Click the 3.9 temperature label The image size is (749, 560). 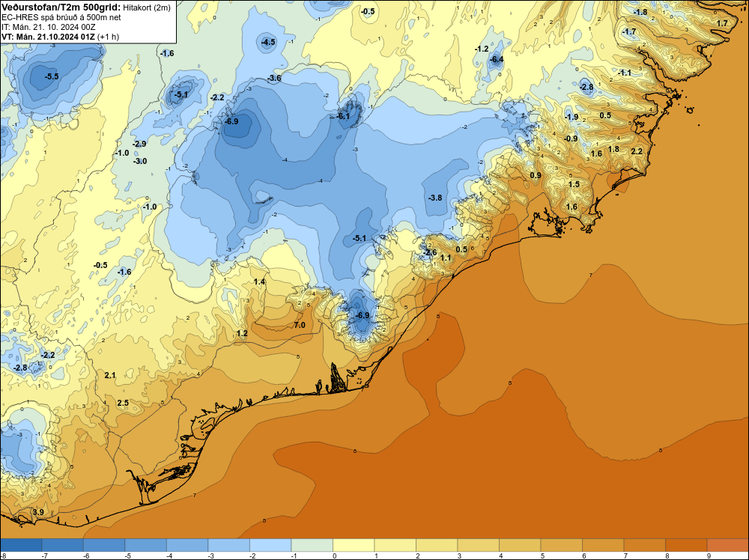coord(38,512)
